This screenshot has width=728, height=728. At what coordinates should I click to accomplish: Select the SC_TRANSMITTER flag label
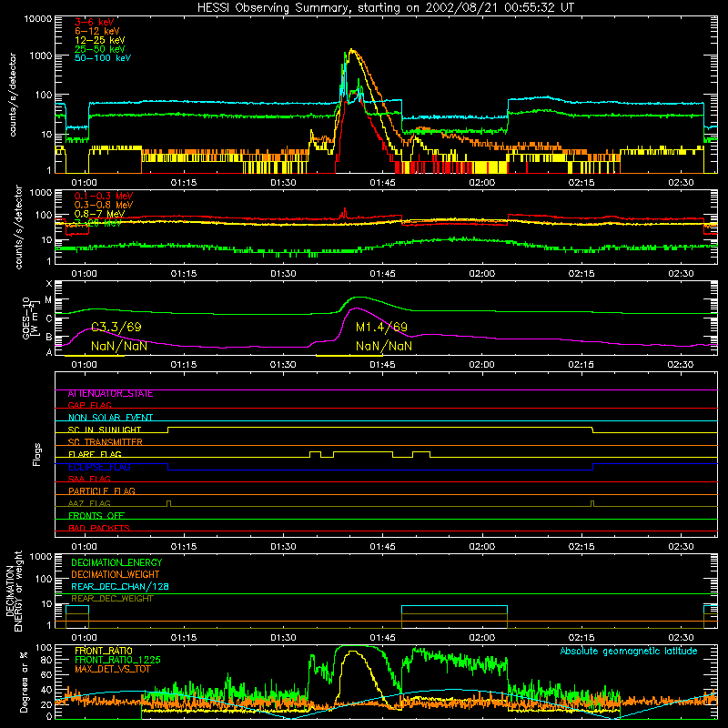point(106,442)
